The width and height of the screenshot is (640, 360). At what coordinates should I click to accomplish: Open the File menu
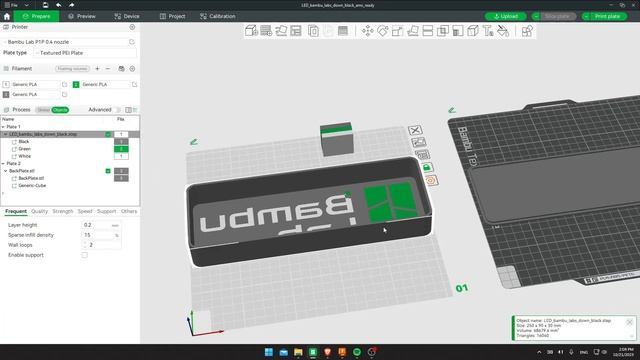click(x=11, y=5)
